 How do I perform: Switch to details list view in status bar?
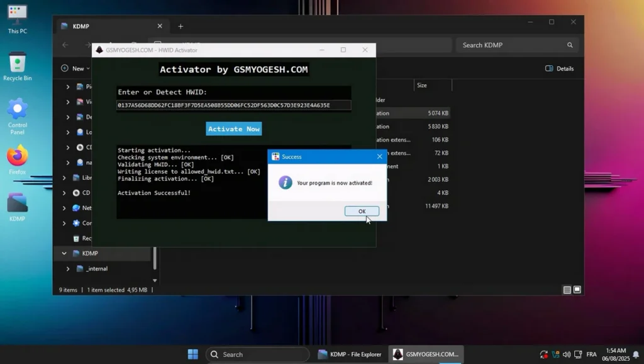567,290
